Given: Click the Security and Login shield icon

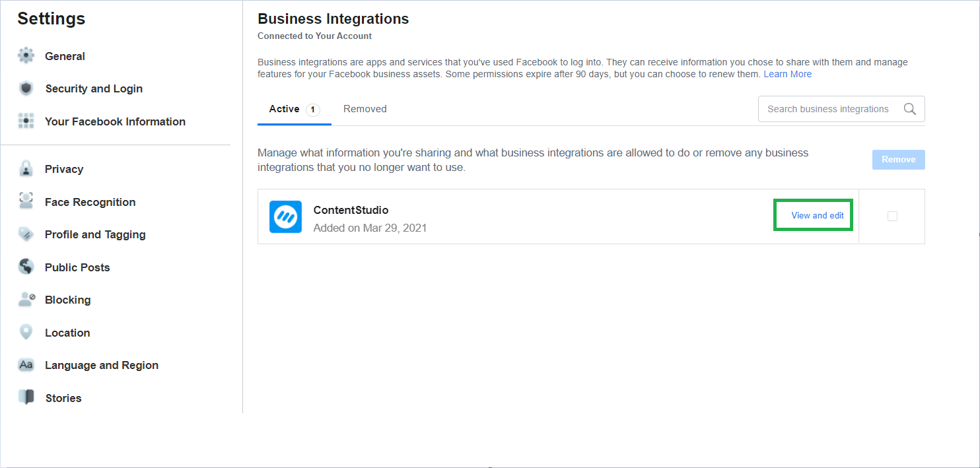Looking at the screenshot, I should pyautogui.click(x=26, y=88).
